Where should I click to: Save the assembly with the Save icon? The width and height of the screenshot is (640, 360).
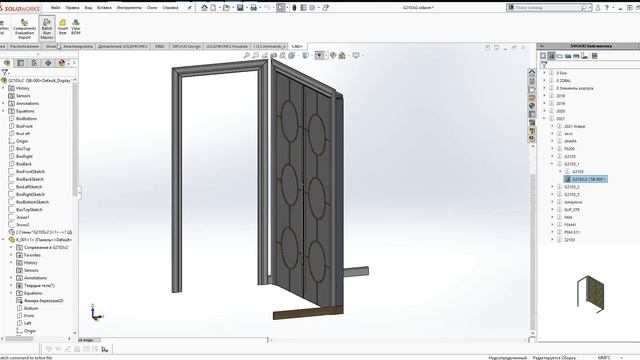coord(240,7)
